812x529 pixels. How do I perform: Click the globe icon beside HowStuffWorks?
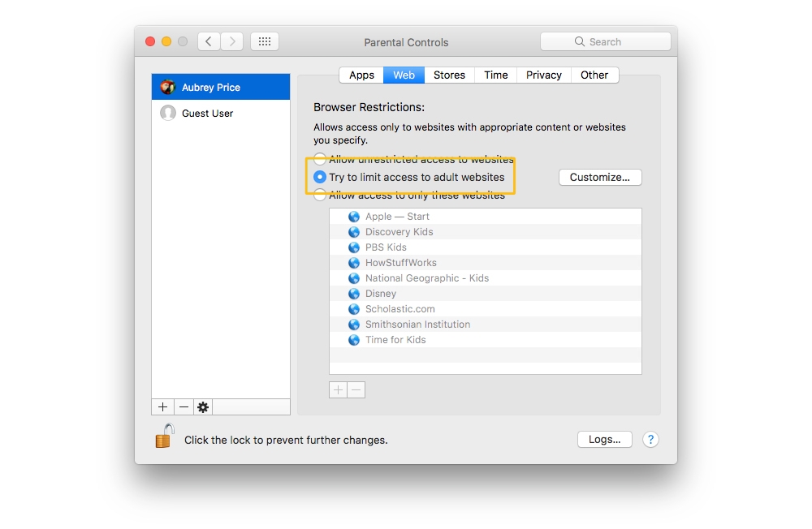point(354,263)
